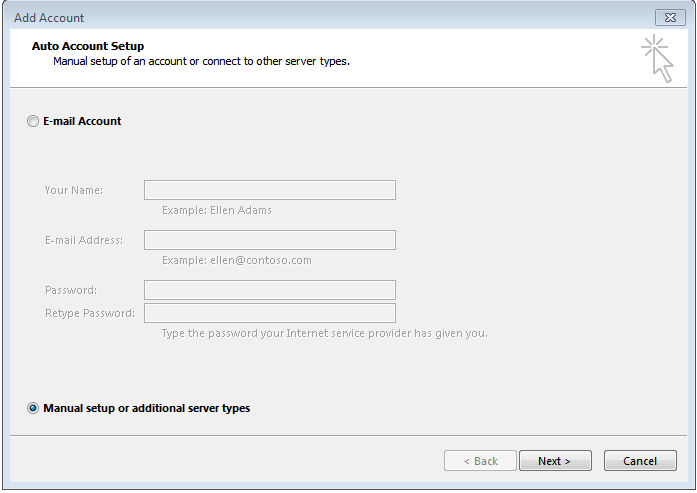Click the Internet service provider password hint
Viewport: 697px width, 493px height.
tap(324, 333)
